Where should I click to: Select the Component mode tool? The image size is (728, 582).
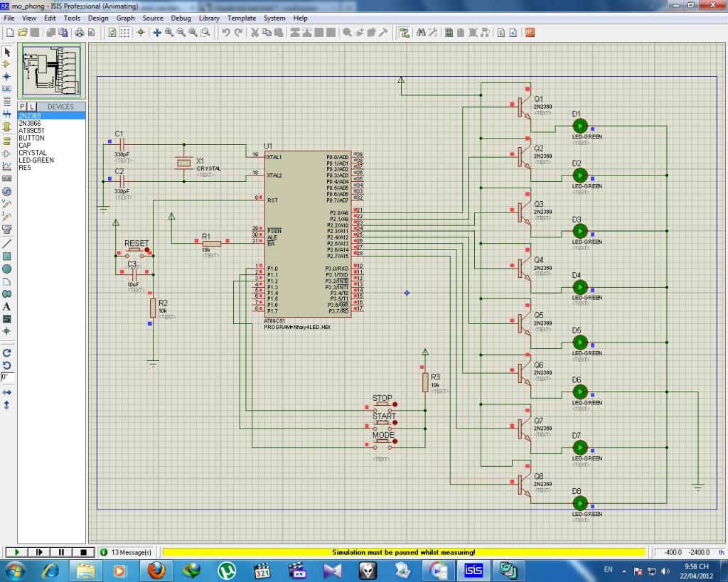(x=7, y=64)
